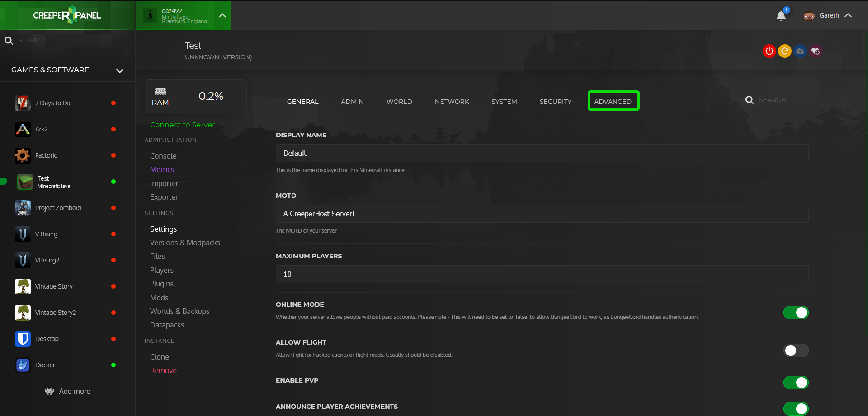Open the Plugins page

[x=161, y=284]
